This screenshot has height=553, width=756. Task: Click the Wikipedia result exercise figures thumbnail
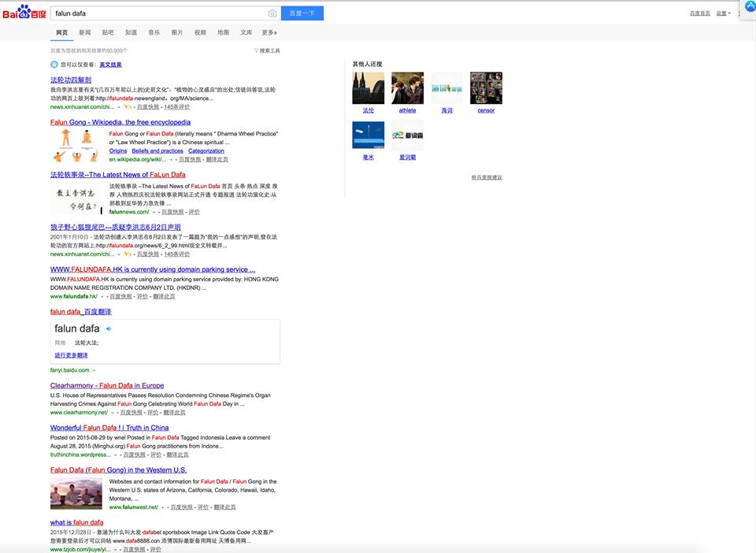76,146
